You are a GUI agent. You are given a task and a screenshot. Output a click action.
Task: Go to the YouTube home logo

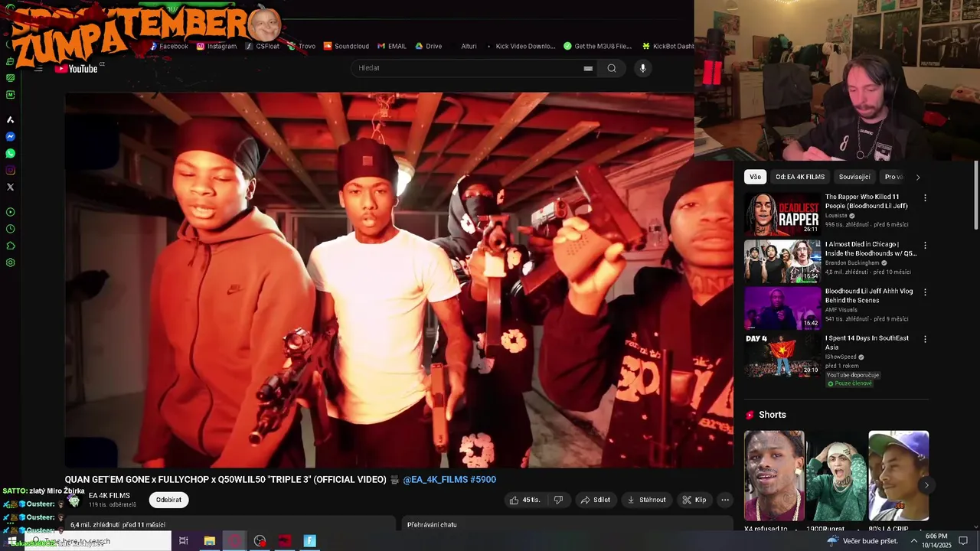tap(76, 69)
